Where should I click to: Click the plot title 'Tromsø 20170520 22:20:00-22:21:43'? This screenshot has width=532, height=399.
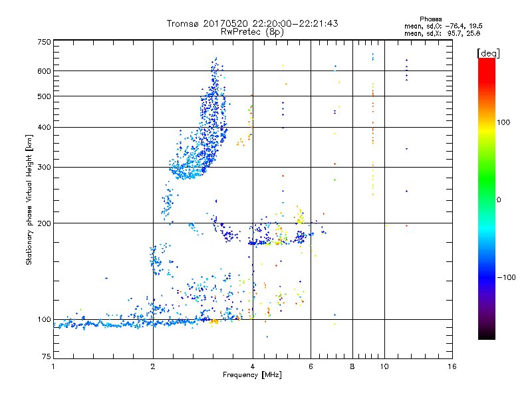(x=253, y=23)
